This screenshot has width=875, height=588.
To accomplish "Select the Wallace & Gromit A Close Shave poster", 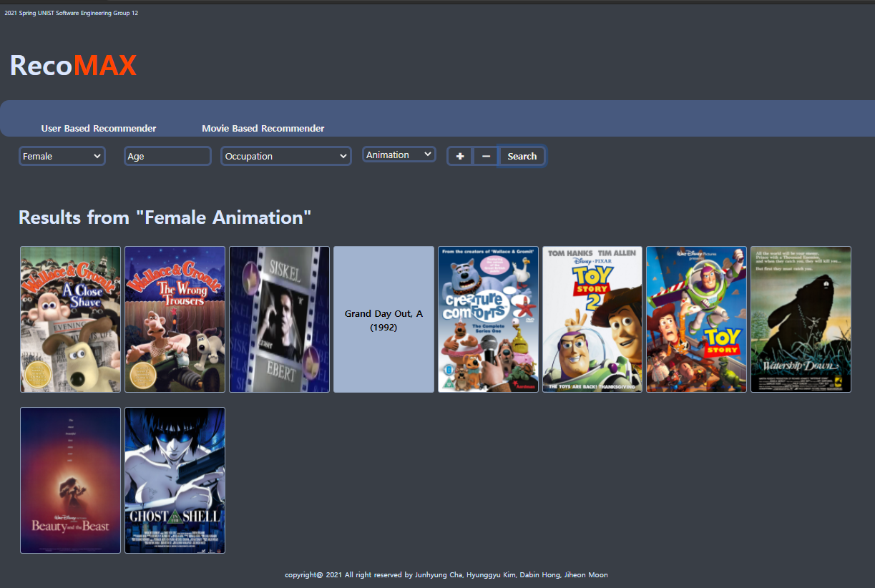I will (70, 319).
